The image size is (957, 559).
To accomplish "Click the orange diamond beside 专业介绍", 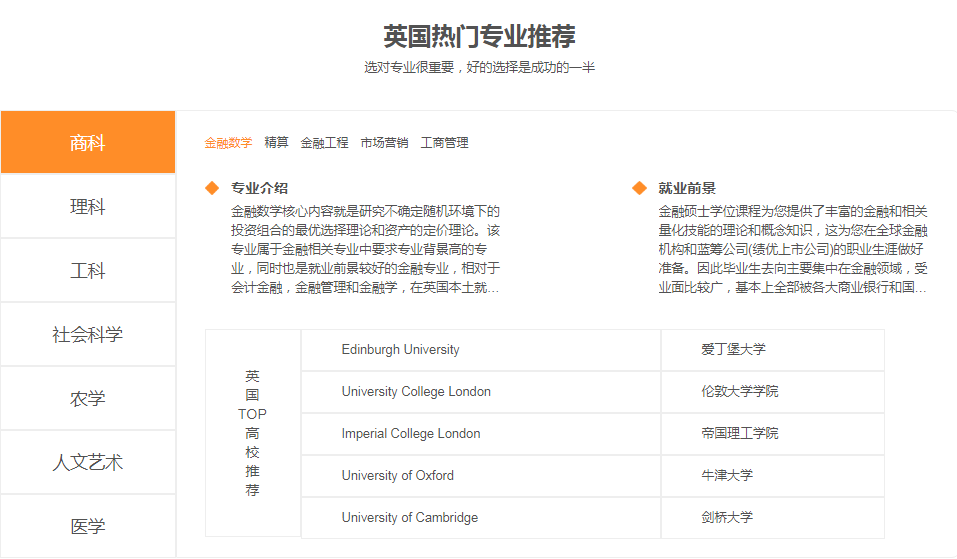I will 212,188.
